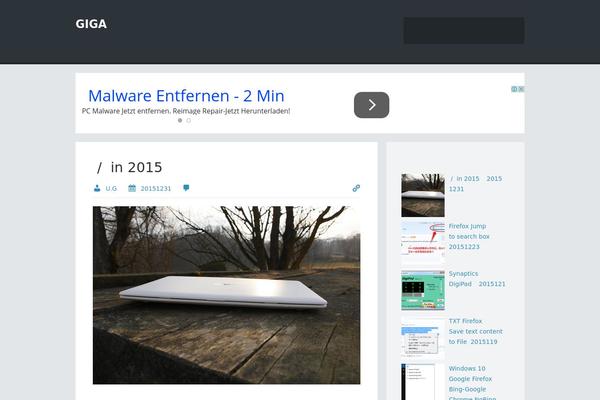Close the ad with the X icon
Viewport: 600px width, 400px height.
[521, 89]
